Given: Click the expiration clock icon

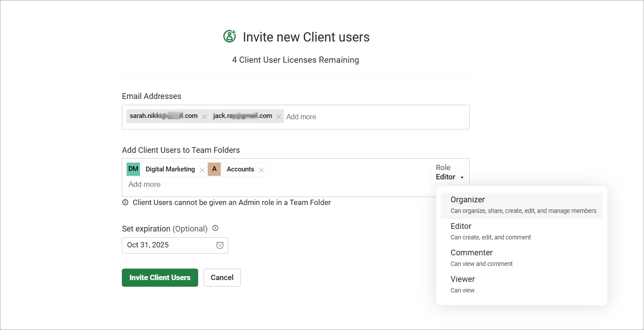Looking at the screenshot, I should click(220, 245).
